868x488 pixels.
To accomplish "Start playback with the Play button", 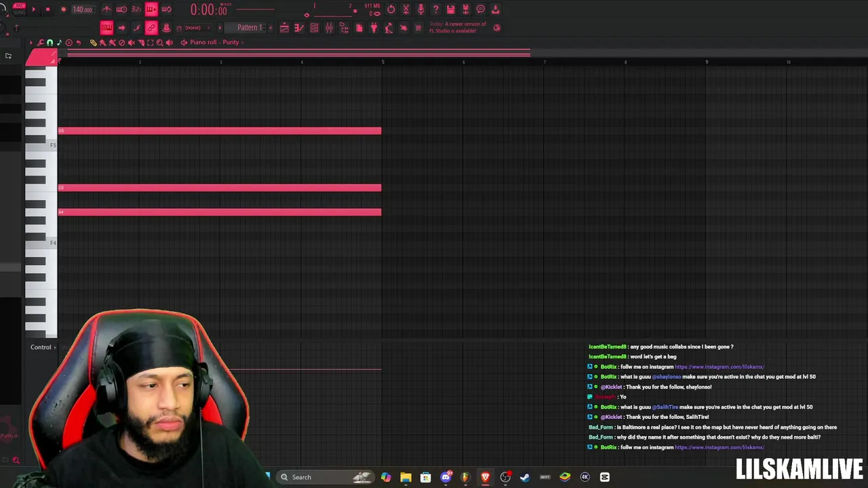I will 34,9.
